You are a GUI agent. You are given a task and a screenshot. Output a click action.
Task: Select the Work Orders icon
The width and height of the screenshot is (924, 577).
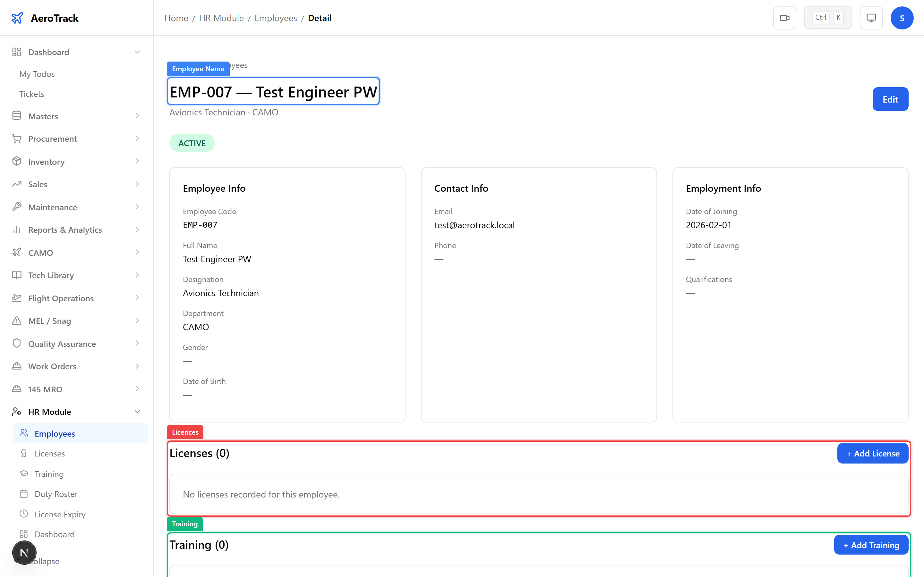point(16,366)
